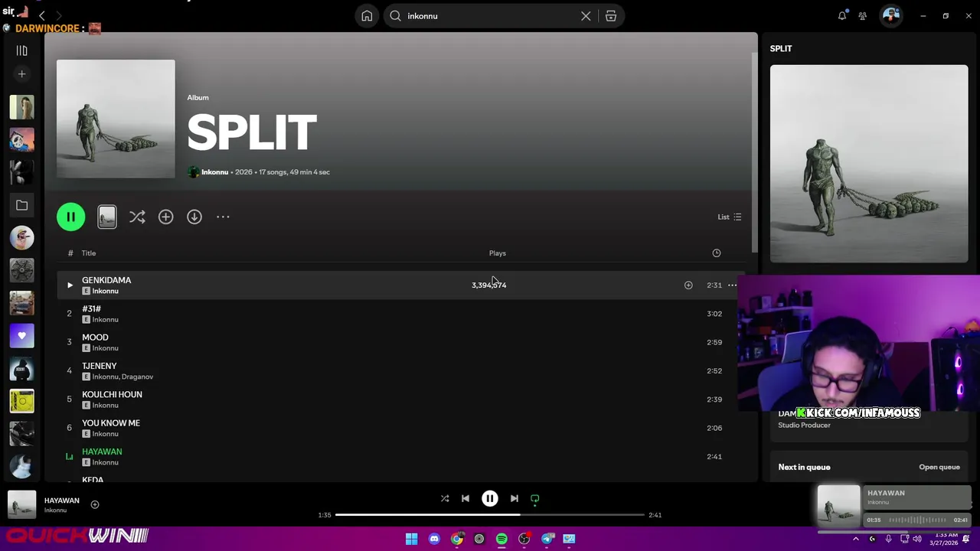Create a playlist with the sidebar plus
980x551 pixels.
[21, 74]
